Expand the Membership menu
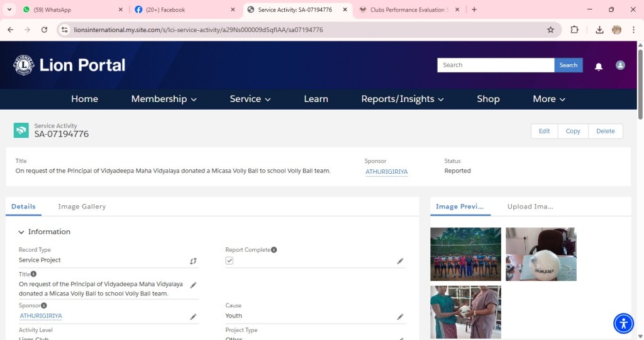Image resolution: width=644 pixels, height=340 pixels. (164, 99)
